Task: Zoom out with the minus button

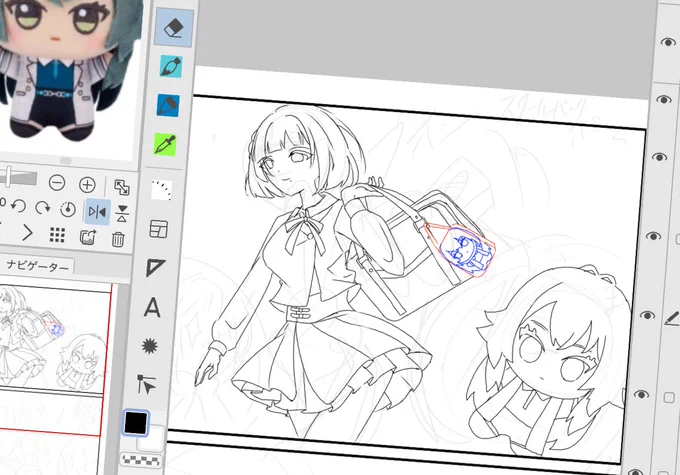Action: (x=57, y=183)
